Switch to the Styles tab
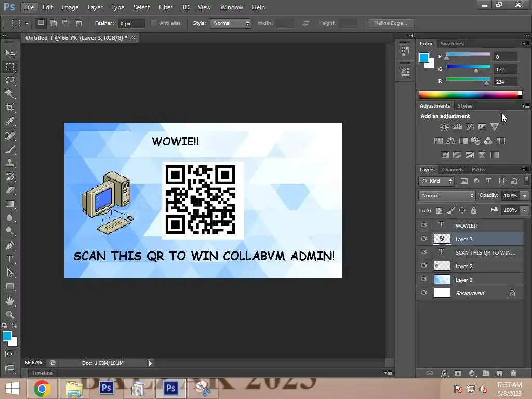532x399 pixels. point(464,106)
